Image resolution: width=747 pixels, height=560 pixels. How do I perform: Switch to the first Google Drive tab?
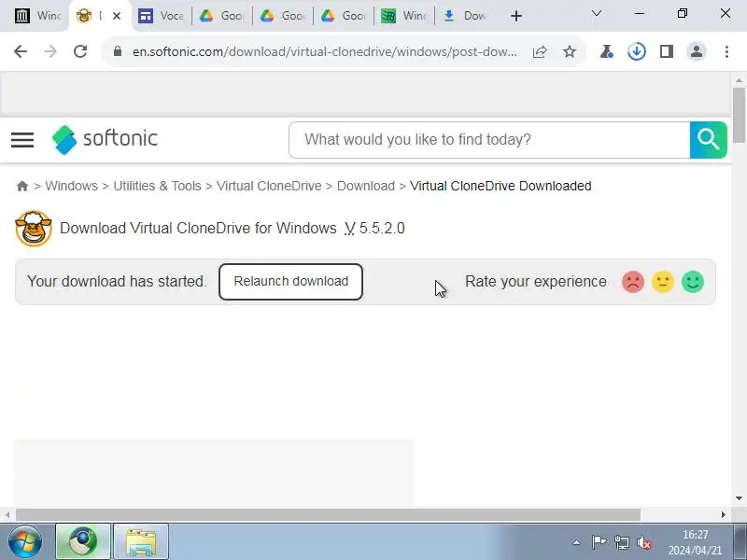221,16
